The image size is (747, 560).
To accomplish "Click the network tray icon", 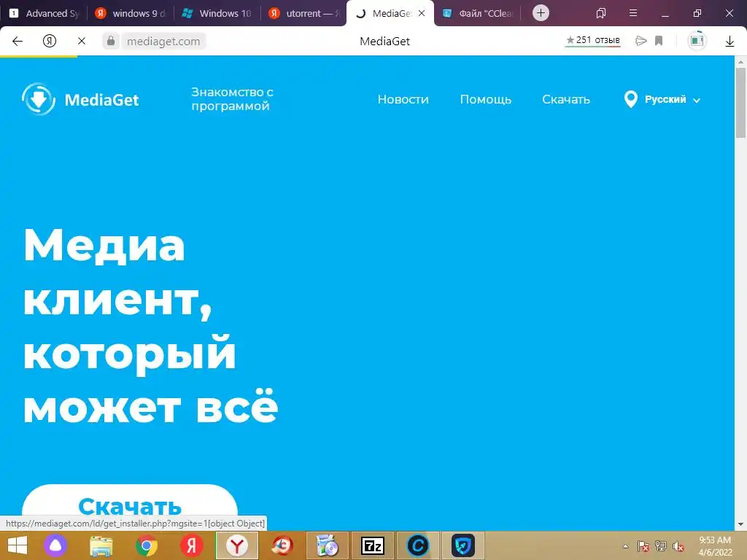I will tap(661, 546).
